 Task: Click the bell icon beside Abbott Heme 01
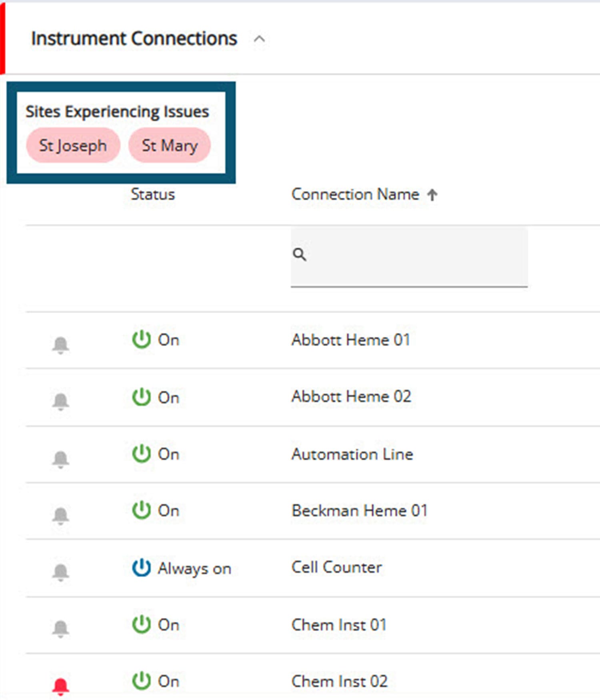tap(60, 344)
